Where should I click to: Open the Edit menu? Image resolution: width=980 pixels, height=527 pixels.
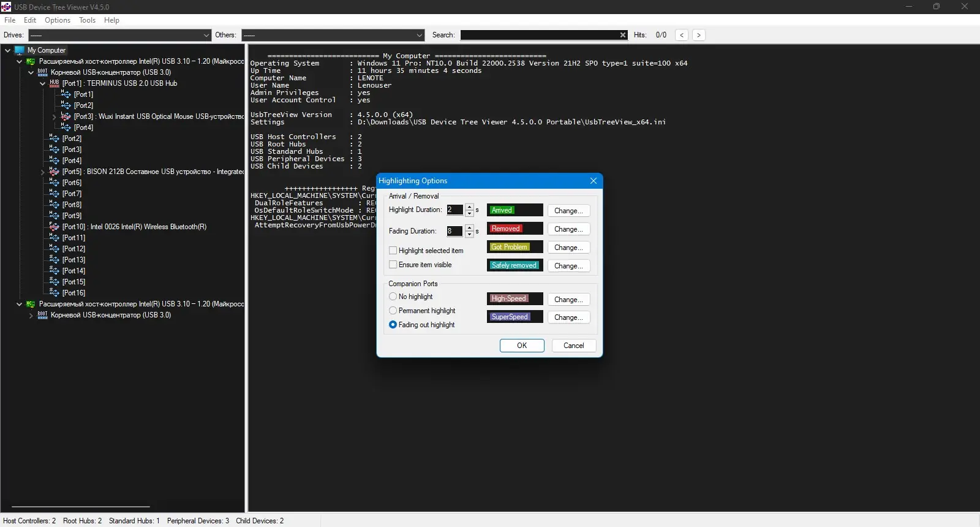point(30,20)
